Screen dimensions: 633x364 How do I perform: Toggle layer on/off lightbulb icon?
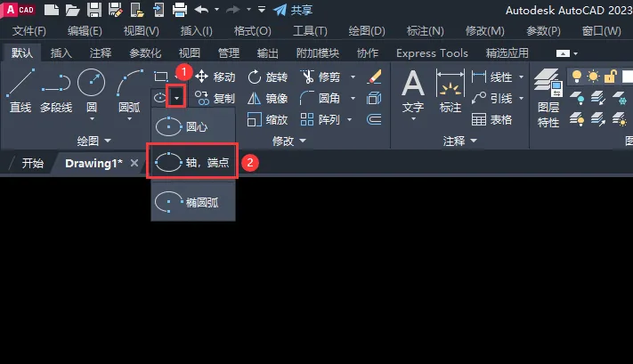point(577,76)
